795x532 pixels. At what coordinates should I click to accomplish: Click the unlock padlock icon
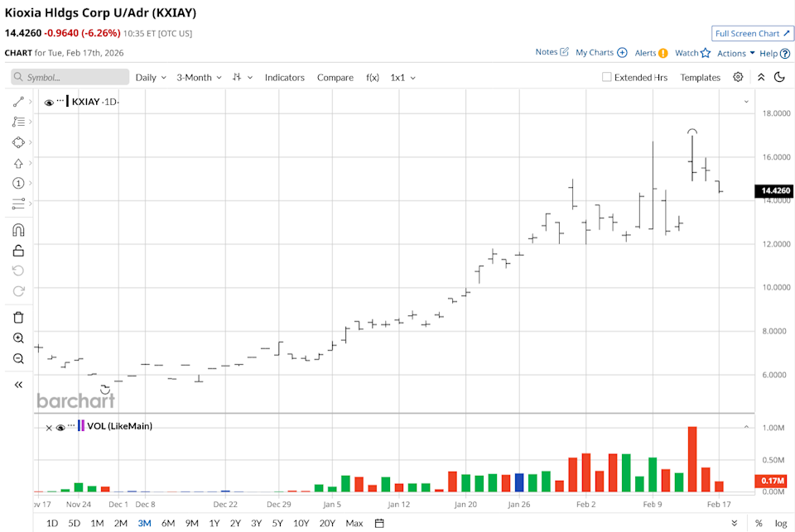coord(18,250)
